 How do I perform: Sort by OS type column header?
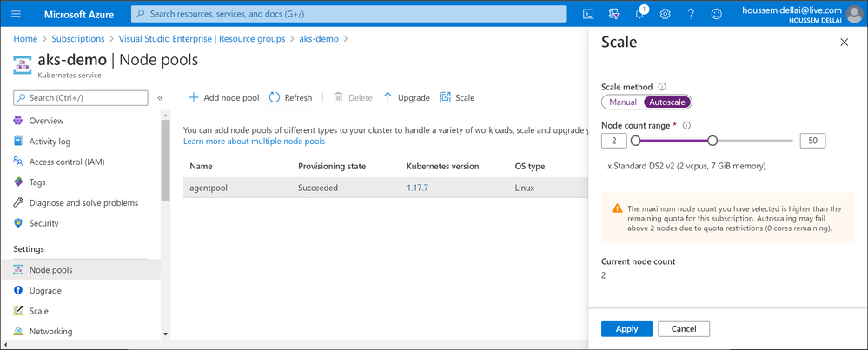pos(530,167)
